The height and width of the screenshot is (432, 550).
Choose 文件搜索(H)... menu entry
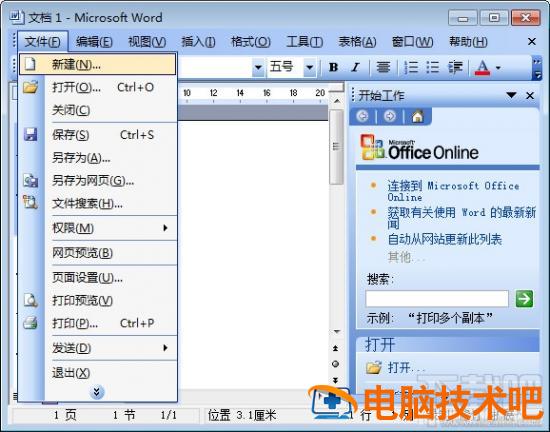(97, 203)
